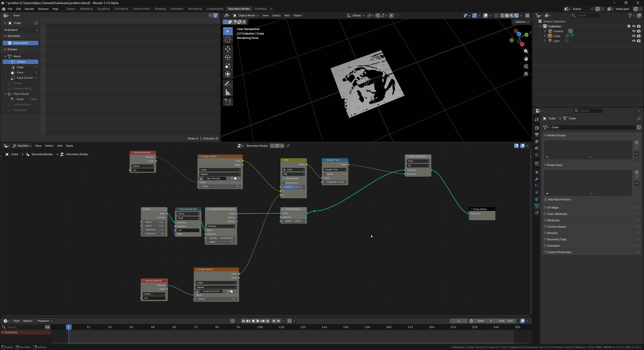Image resolution: width=644 pixels, height=350 pixels.
Task: Select the Measure tool
Action: coord(228,93)
